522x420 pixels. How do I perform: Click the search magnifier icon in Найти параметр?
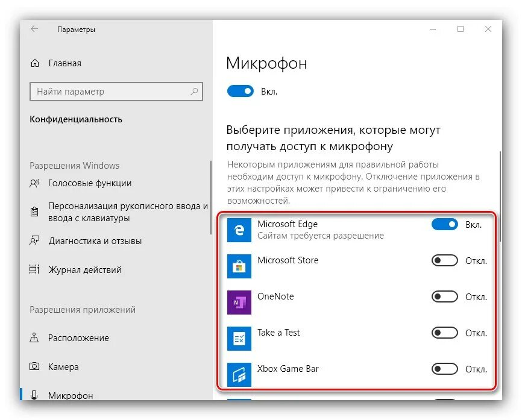(x=194, y=91)
